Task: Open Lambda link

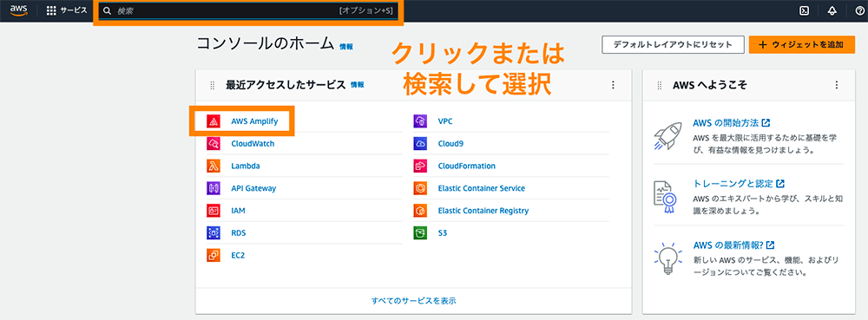Action: [246, 166]
